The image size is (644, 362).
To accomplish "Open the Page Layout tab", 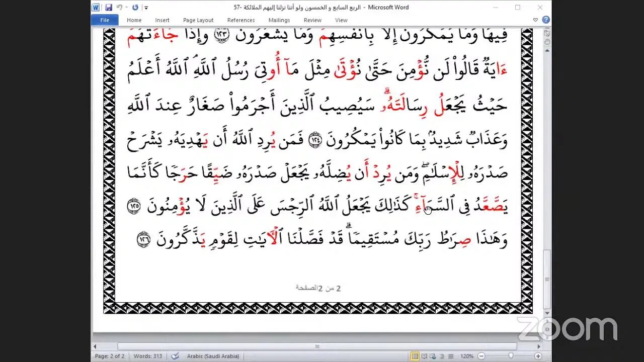I will click(x=198, y=20).
